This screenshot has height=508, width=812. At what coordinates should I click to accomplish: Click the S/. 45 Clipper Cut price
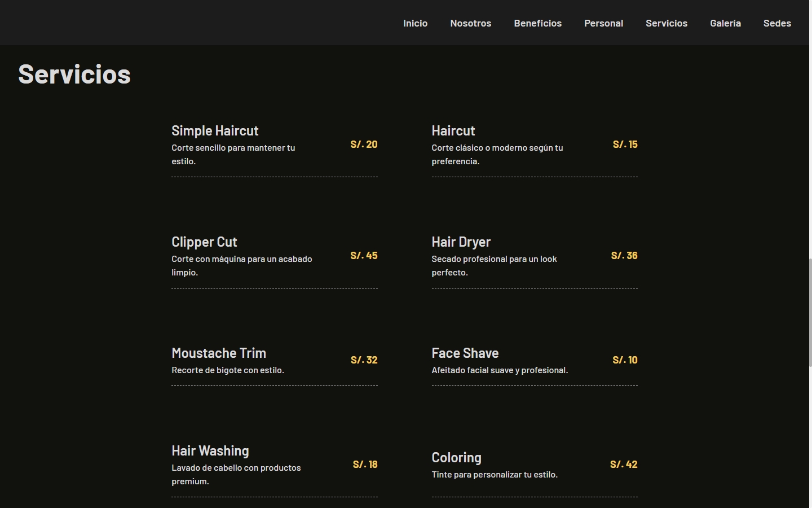364,256
